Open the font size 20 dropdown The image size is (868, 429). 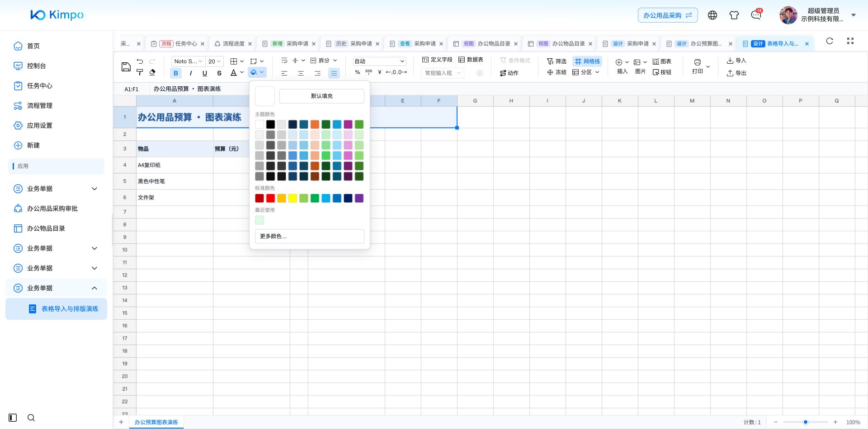click(214, 61)
